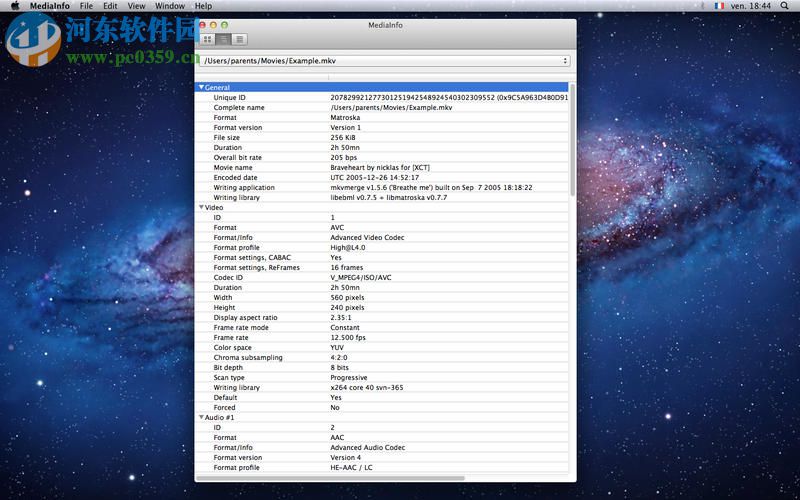Switch to the Easy view grid icon
This screenshot has width=800, height=500.
(208, 39)
